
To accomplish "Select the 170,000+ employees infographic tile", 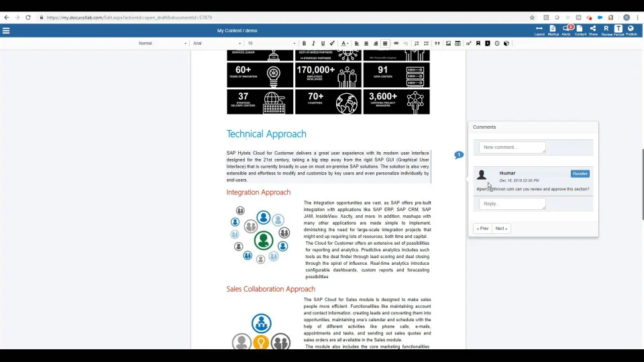I will tap(328, 75).
